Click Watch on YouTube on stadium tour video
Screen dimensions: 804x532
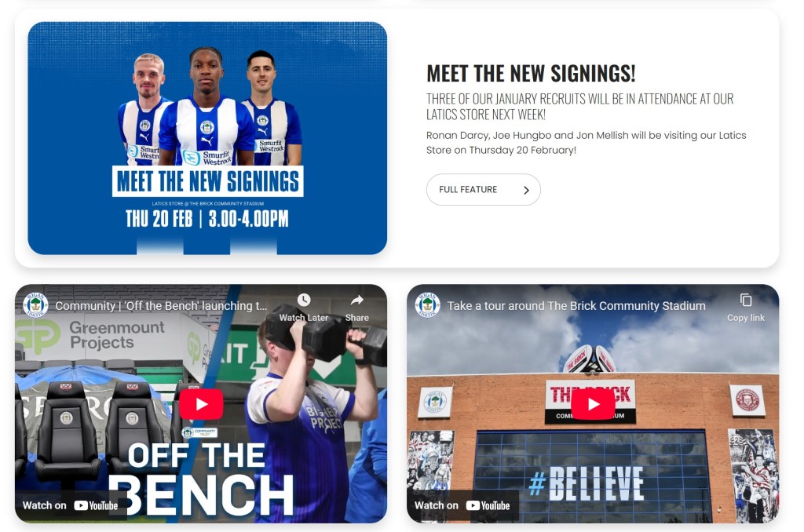click(462, 505)
